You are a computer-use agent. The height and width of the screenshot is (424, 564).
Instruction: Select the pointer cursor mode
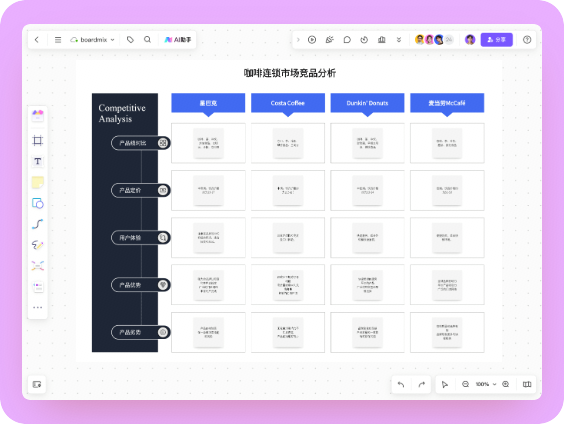pyautogui.click(x=445, y=384)
